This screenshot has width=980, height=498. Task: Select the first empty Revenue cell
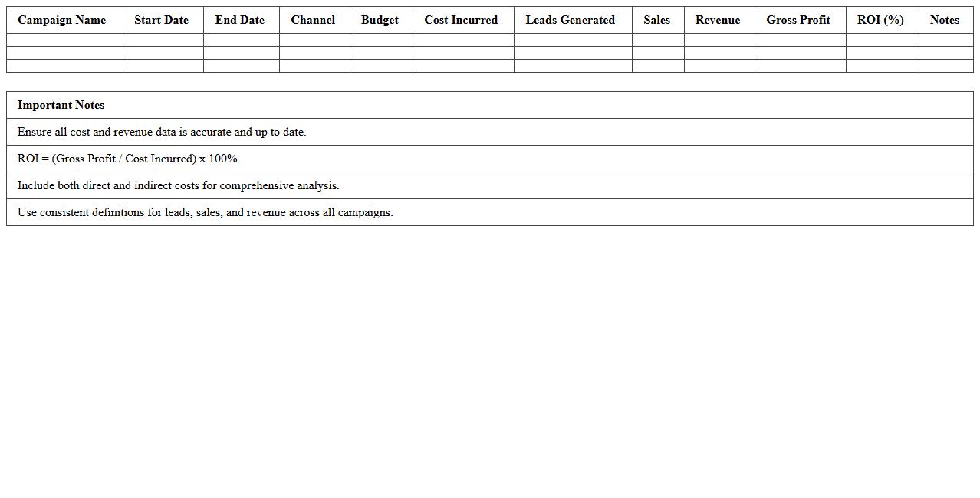pos(718,39)
